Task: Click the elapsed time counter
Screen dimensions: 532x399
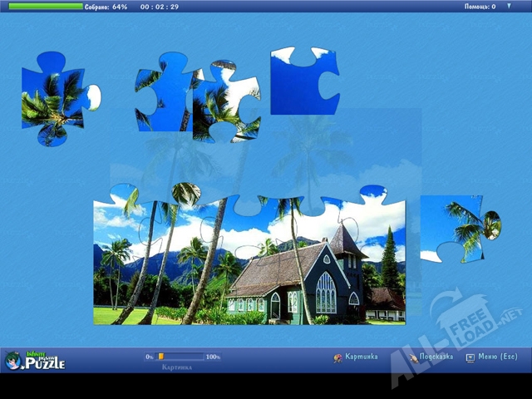Action: coord(159,7)
